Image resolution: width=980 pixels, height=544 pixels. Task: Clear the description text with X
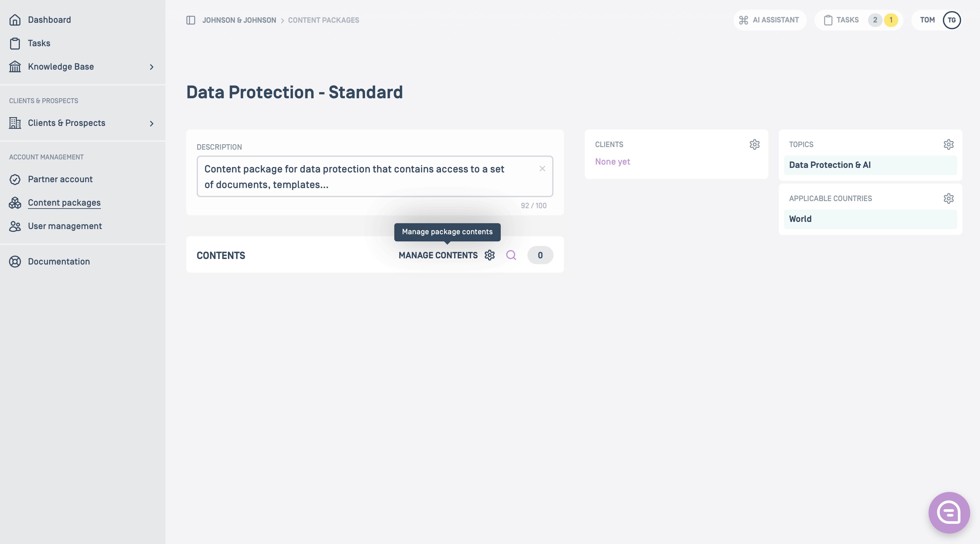542,169
